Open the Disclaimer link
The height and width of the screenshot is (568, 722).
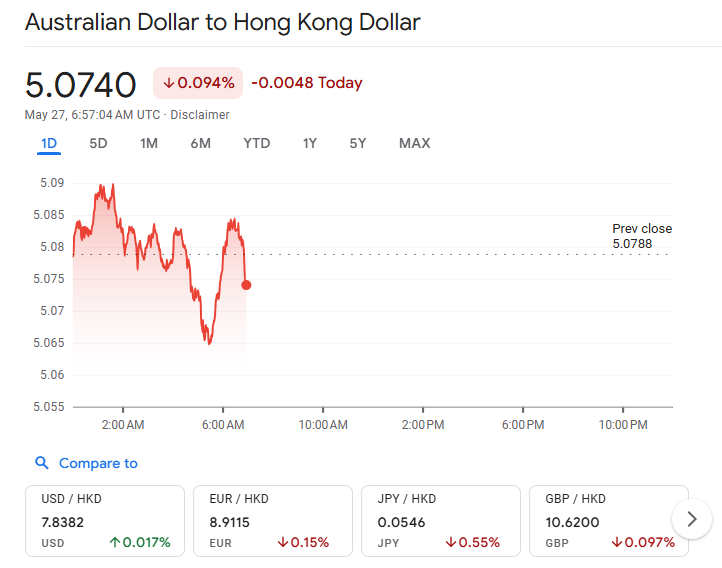[x=200, y=115]
